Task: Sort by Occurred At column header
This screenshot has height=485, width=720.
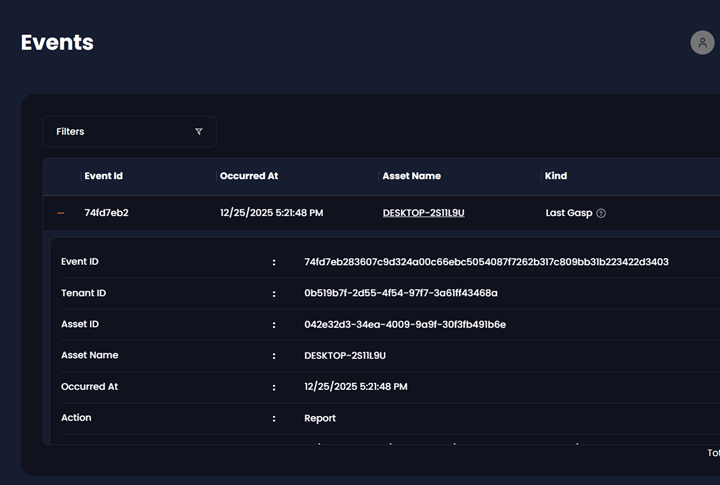Action: tap(249, 176)
